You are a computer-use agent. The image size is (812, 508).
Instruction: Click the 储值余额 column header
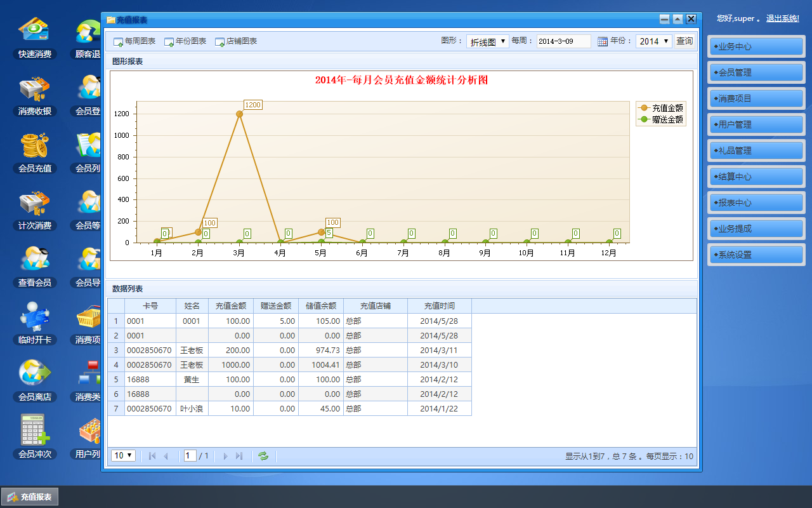click(x=321, y=306)
